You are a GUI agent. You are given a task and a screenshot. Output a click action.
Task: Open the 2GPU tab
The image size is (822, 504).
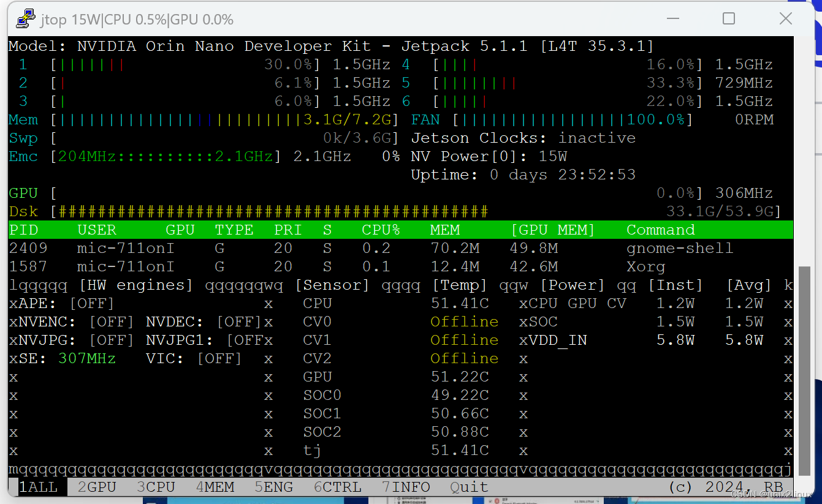[97, 487]
